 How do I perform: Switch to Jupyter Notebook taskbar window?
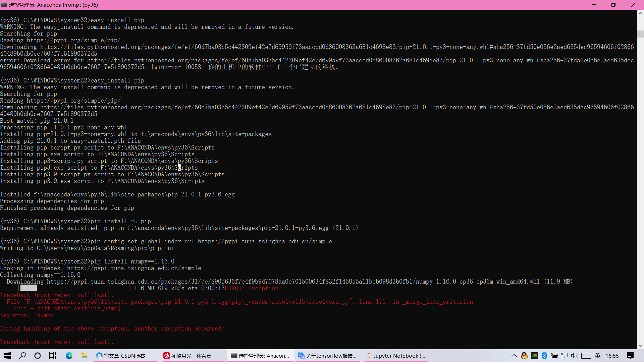pyautogui.click(x=396, y=356)
